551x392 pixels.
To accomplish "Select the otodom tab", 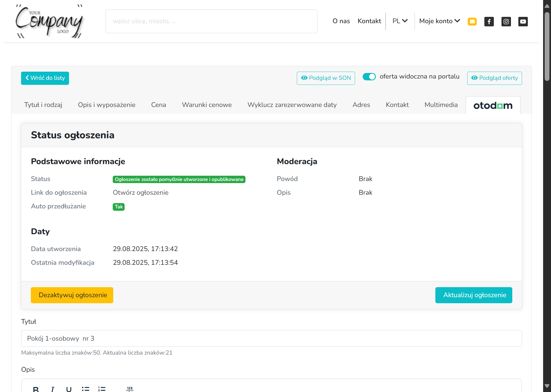I will click(x=493, y=105).
